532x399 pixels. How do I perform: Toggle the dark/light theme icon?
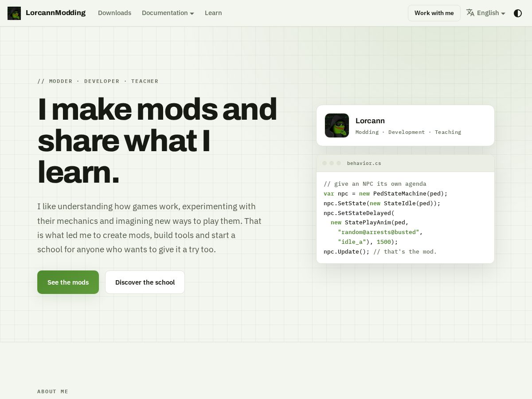518,13
